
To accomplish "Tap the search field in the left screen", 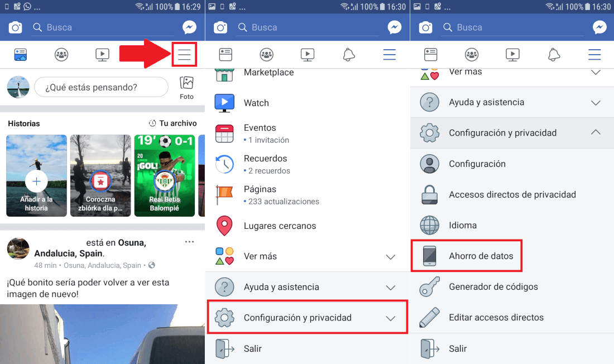I will 103,27.
